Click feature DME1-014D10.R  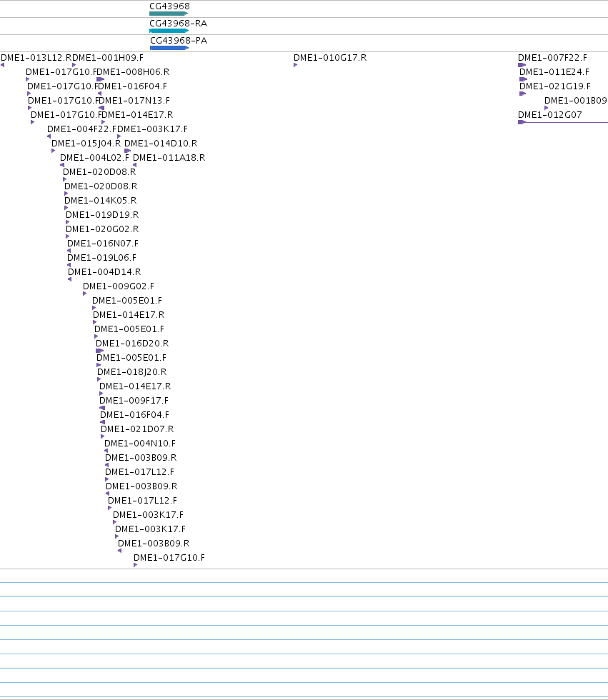(x=160, y=144)
